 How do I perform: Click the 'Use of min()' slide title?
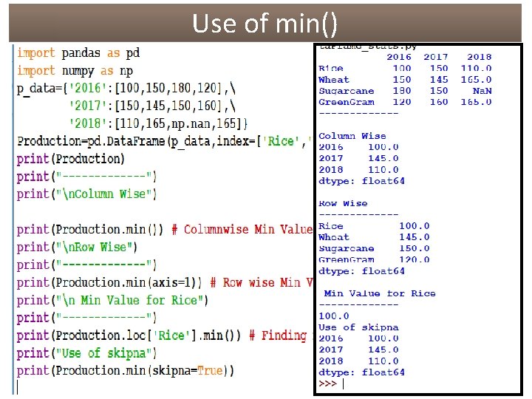pyautogui.click(x=265, y=24)
